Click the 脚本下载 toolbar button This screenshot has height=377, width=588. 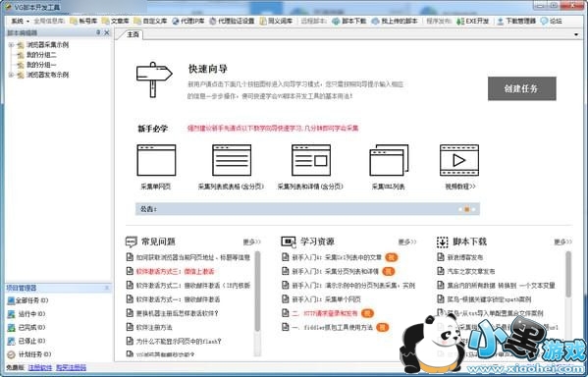[349, 21]
